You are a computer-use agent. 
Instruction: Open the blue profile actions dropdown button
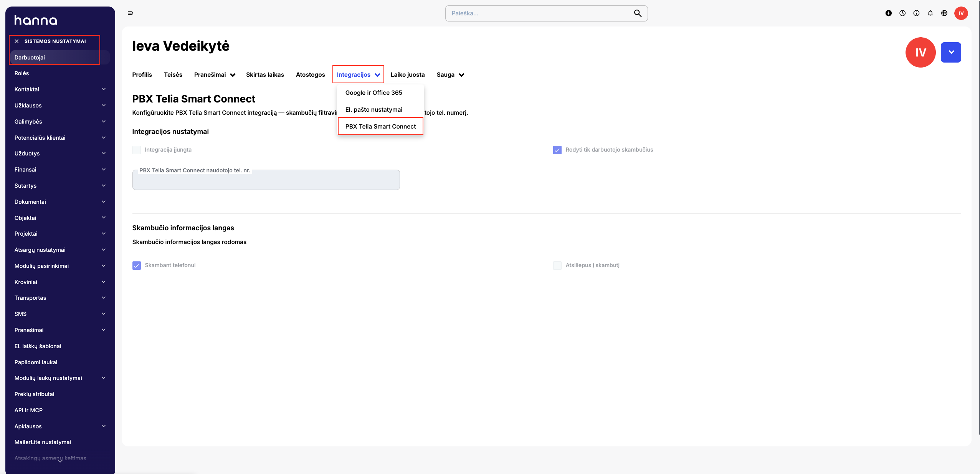point(951,52)
